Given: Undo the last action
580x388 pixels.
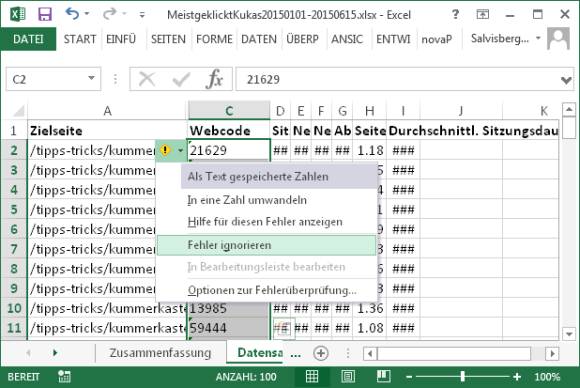Looking at the screenshot, I should tap(72, 14).
